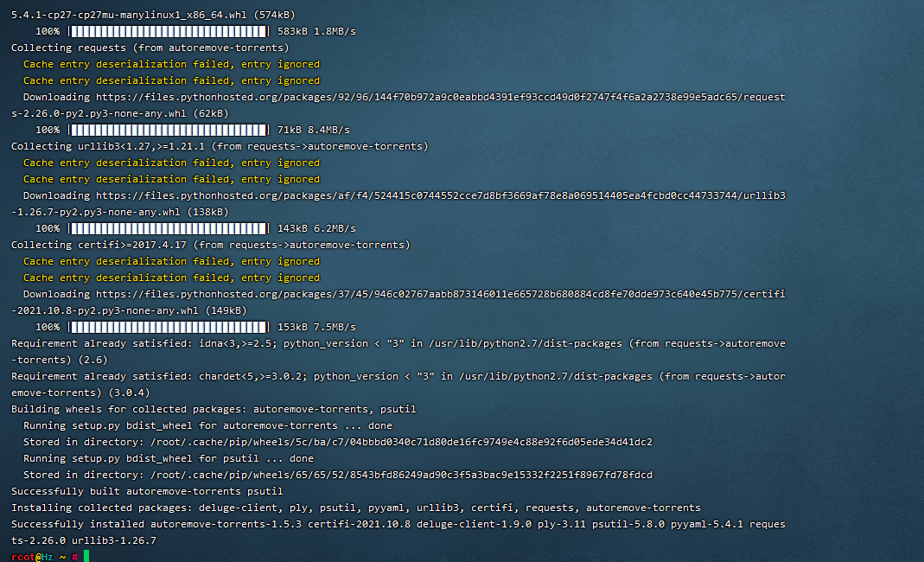Image resolution: width=924 pixels, height=562 pixels.
Task: Click first cache warning under Collecting requests
Action: [171, 64]
